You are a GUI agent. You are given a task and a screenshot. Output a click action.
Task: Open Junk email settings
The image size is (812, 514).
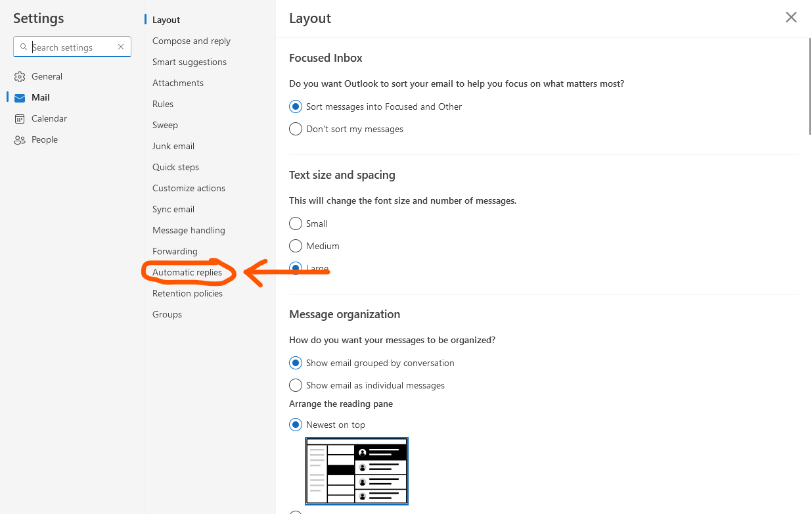click(173, 147)
